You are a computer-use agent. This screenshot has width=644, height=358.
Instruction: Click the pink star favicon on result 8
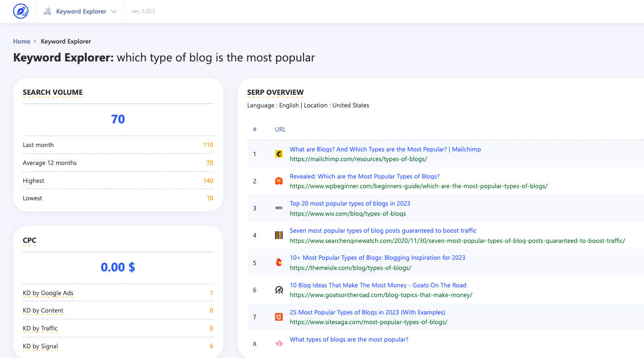point(278,343)
